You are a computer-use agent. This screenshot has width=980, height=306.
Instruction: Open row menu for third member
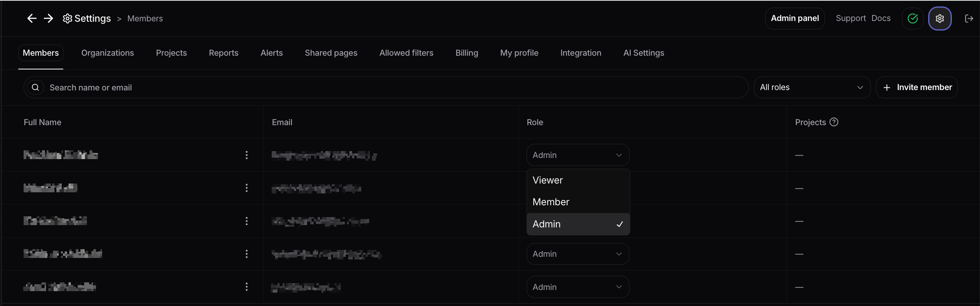247,221
